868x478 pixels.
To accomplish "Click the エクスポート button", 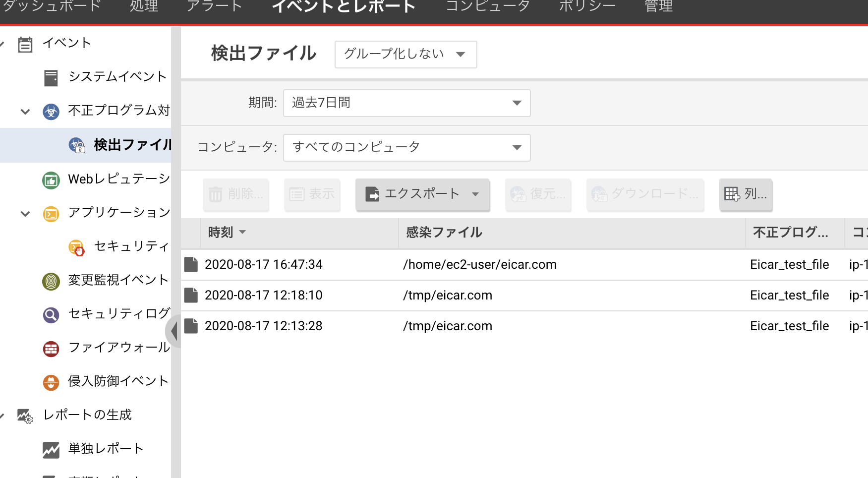I will pyautogui.click(x=422, y=194).
